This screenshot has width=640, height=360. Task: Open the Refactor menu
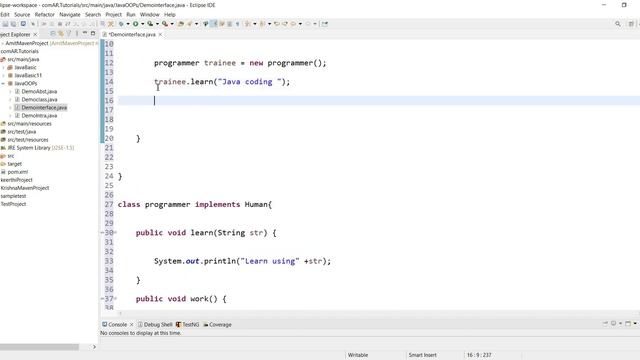click(44, 14)
